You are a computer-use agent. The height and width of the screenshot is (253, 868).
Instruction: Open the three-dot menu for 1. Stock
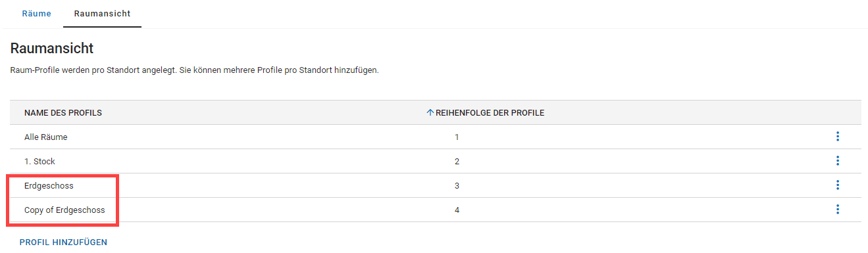pyautogui.click(x=837, y=161)
